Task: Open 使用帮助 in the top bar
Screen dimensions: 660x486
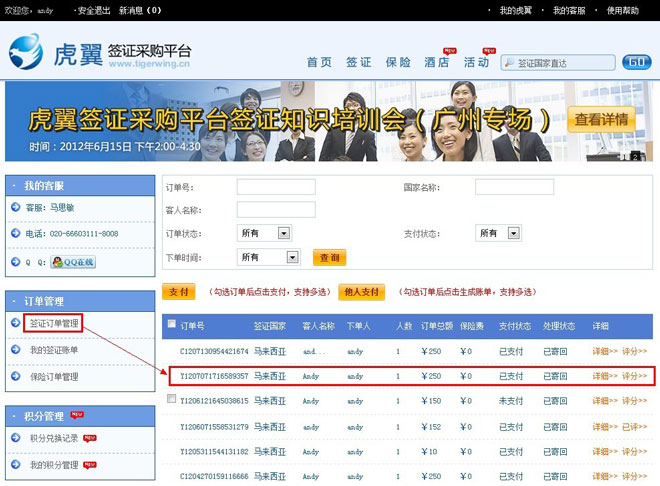Action: [623, 11]
